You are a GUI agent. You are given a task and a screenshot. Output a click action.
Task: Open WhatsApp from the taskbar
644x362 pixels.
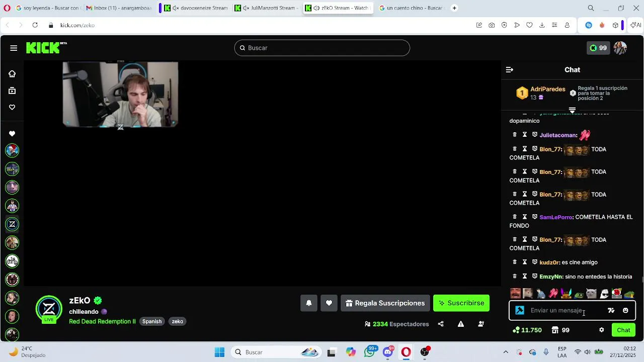coord(370,352)
